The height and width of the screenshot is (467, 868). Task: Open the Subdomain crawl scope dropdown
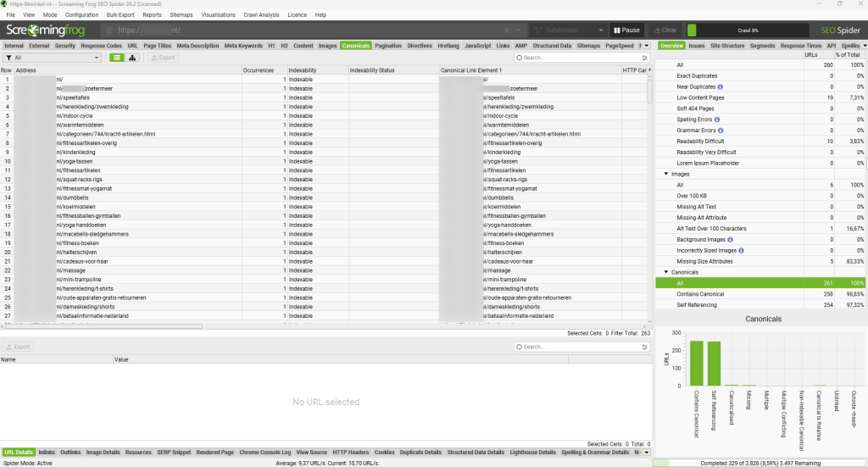[x=569, y=30]
